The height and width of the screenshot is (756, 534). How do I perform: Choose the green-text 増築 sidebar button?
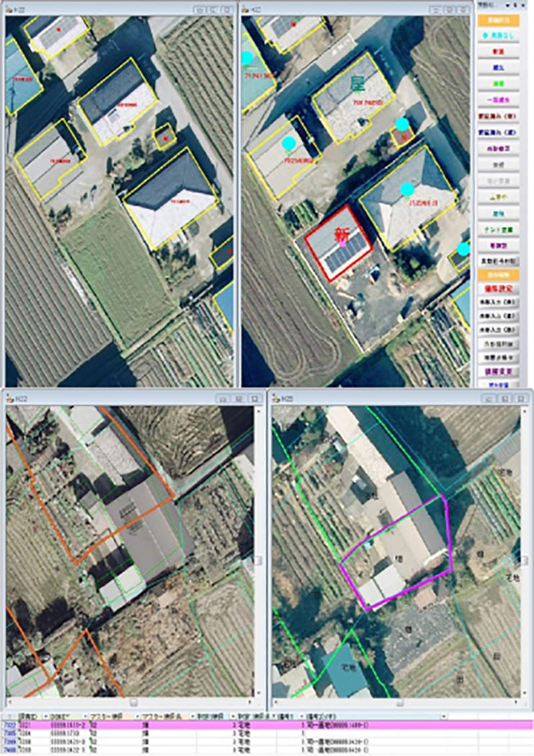tap(498, 83)
